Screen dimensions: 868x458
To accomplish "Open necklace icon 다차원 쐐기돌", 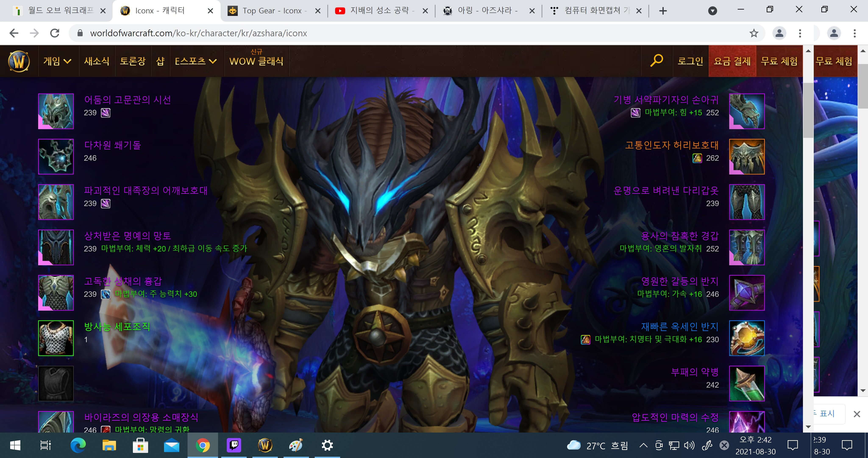I will pyautogui.click(x=56, y=156).
